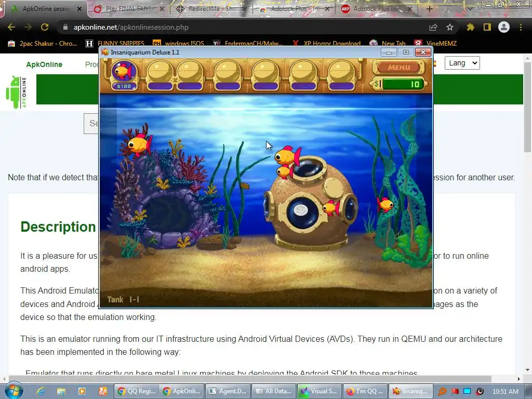Screen dimensions: 532x399
Task: Click the Insaniquarium money display
Action: pyautogui.click(x=400, y=84)
